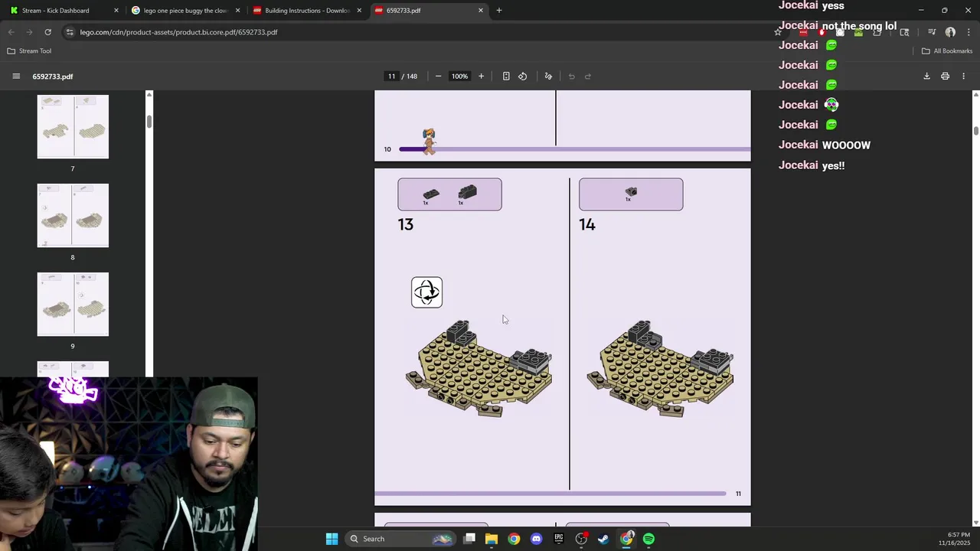Click the step number 14 label
The image size is (980, 551).
tap(587, 224)
